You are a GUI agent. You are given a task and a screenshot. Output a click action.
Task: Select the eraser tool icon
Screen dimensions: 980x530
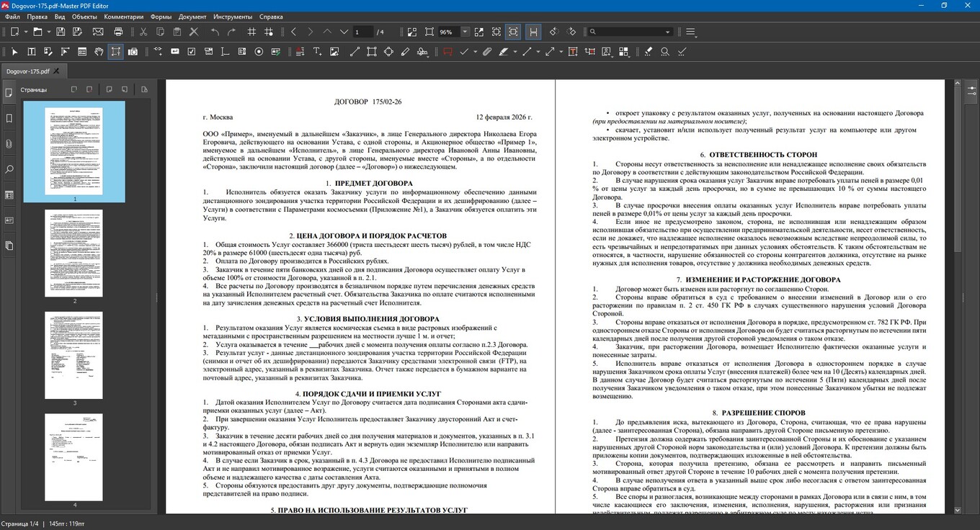pyautogui.click(x=648, y=52)
